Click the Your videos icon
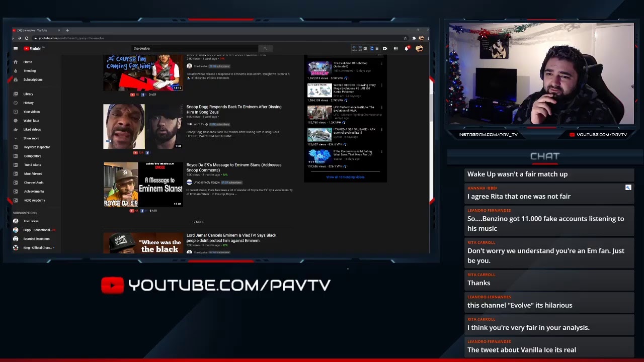Viewport: 644px width, 362px height. 16,112
